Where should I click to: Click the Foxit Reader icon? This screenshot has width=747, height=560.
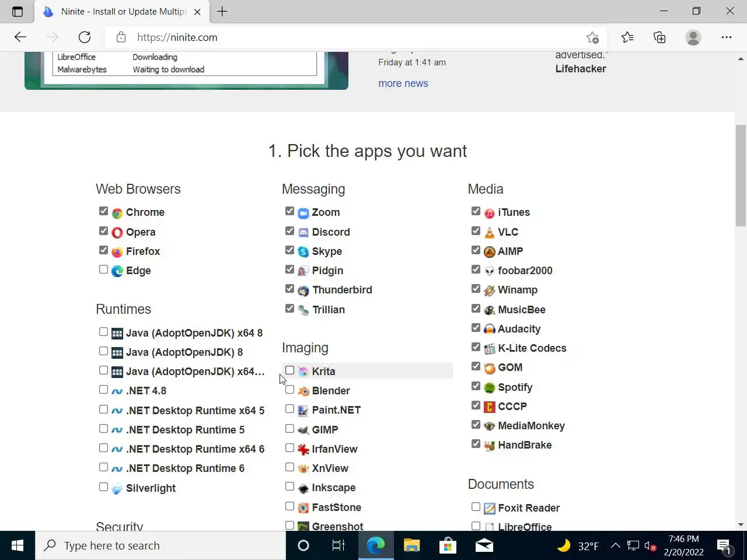point(490,509)
